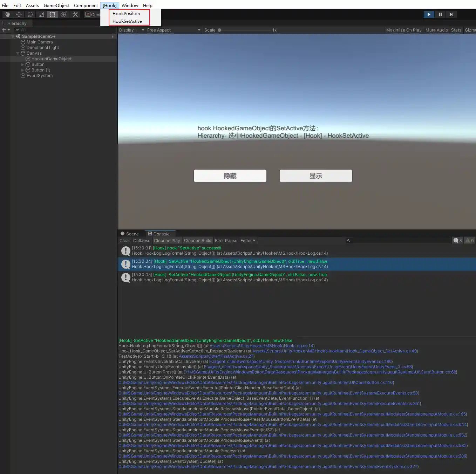This screenshot has height=474, width=476.
Task: Click the 显示 button in Game view
Action: [x=315, y=176]
